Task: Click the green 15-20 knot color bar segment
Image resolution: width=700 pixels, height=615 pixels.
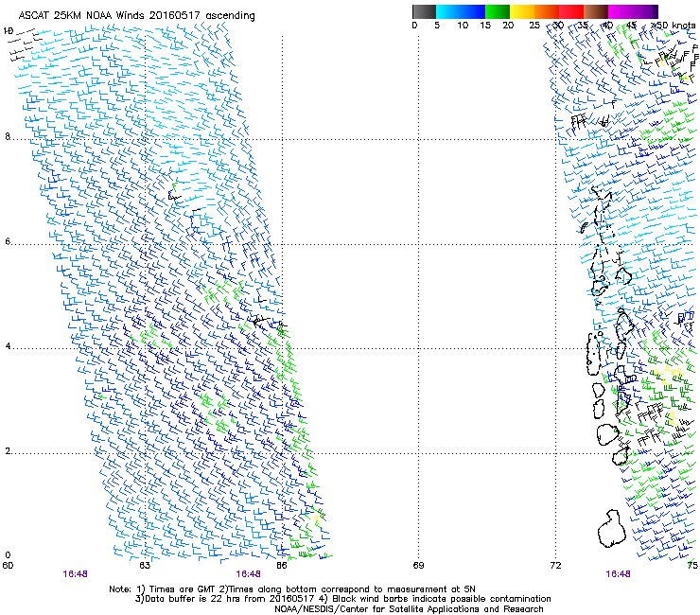Action: pos(498,11)
